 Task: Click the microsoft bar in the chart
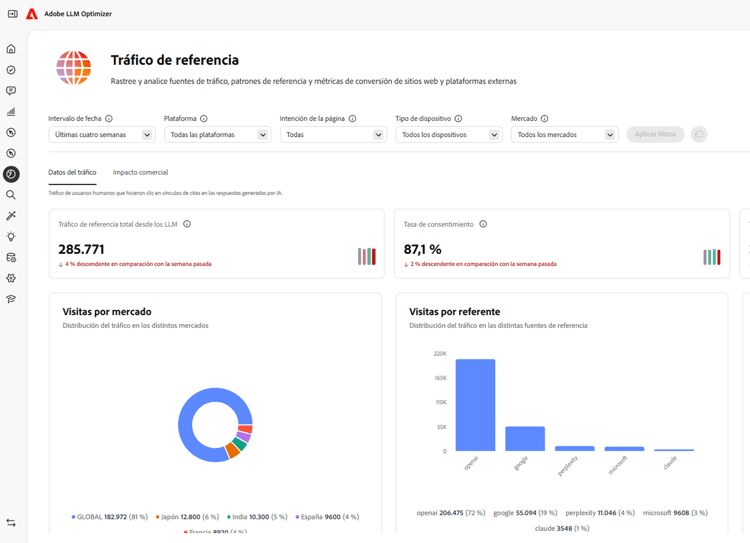coord(625,449)
